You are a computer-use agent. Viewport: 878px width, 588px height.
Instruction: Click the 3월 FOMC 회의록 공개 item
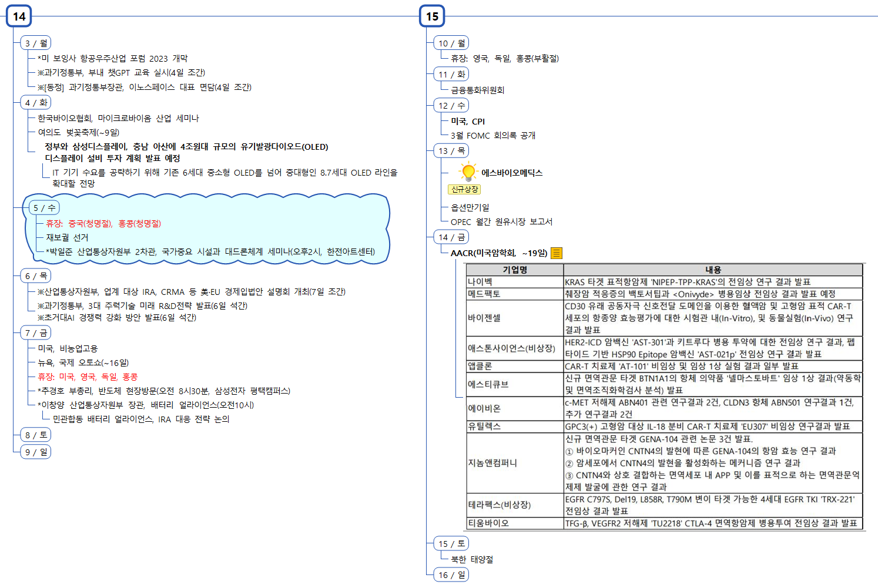(493, 135)
